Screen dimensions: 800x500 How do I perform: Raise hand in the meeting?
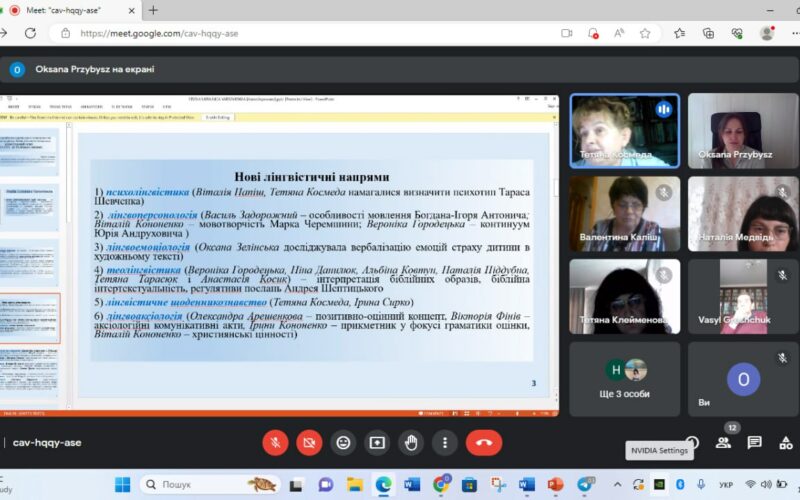411,442
